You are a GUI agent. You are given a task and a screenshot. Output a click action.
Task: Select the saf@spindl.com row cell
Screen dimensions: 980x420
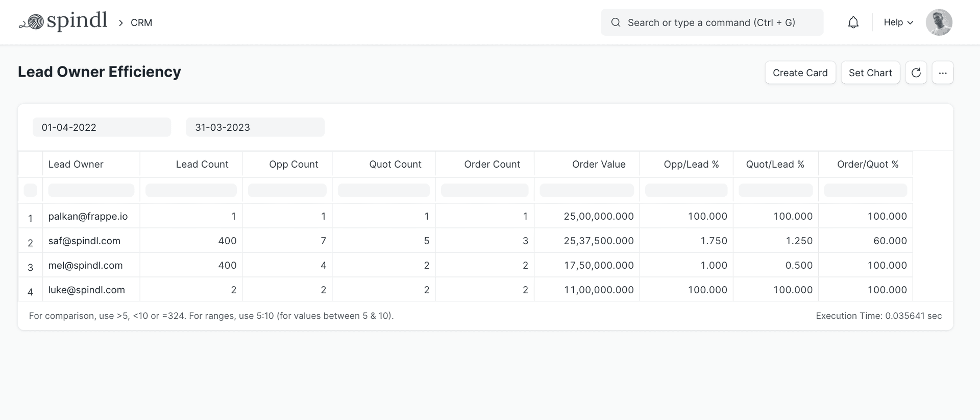click(x=84, y=241)
